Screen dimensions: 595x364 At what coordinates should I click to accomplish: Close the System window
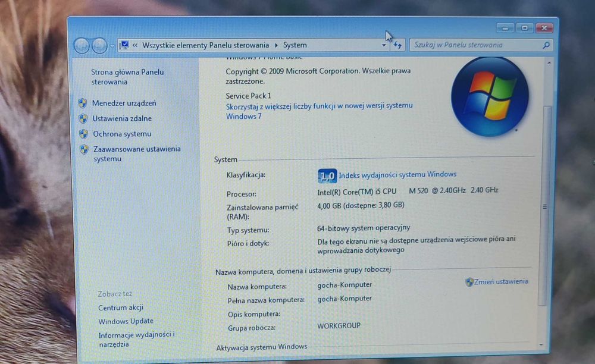pyautogui.click(x=544, y=28)
